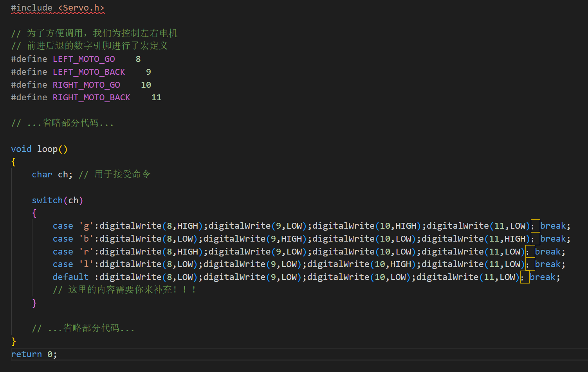
Task: Click the default keyword in the switch
Action: click(70, 277)
